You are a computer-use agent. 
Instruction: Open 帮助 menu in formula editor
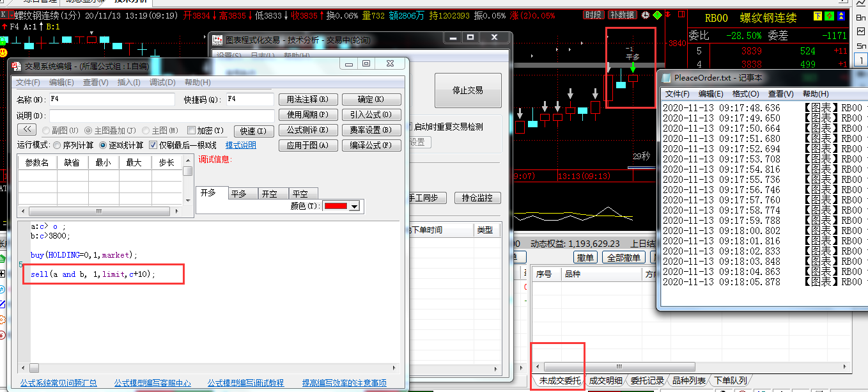(x=198, y=82)
